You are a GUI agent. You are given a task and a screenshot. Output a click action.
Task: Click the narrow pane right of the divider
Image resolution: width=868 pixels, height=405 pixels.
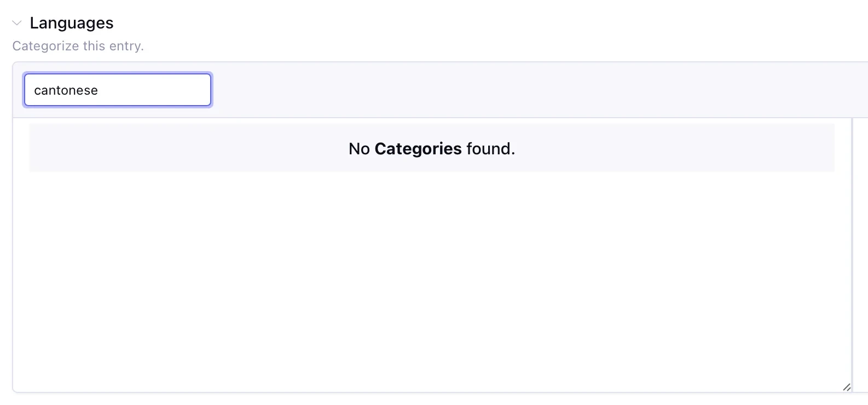tap(861, 255)
